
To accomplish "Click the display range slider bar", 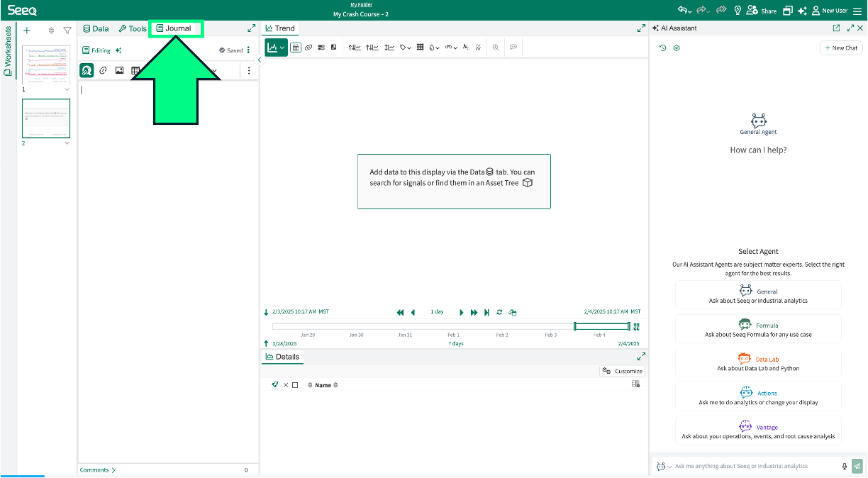I will coord(601,326).
